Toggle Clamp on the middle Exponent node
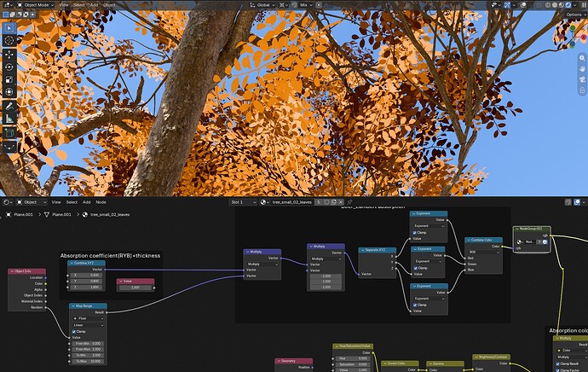 coord(416,268)
